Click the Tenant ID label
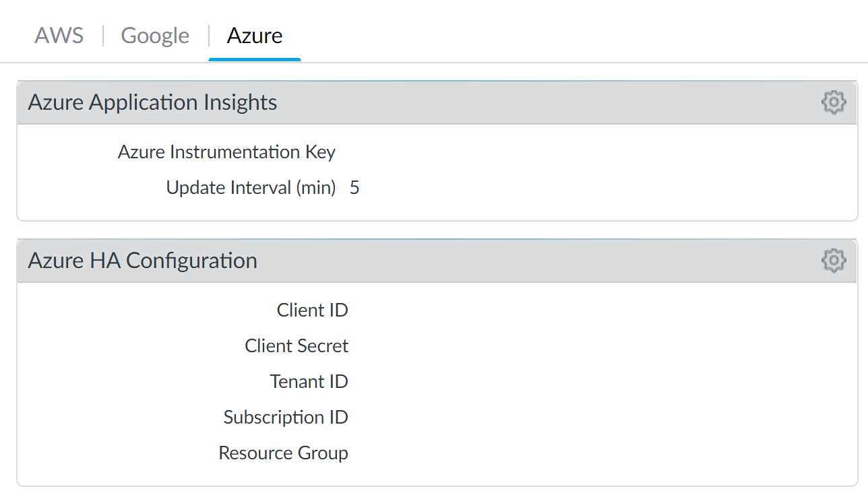868x495 pixels. coord(309,382)
